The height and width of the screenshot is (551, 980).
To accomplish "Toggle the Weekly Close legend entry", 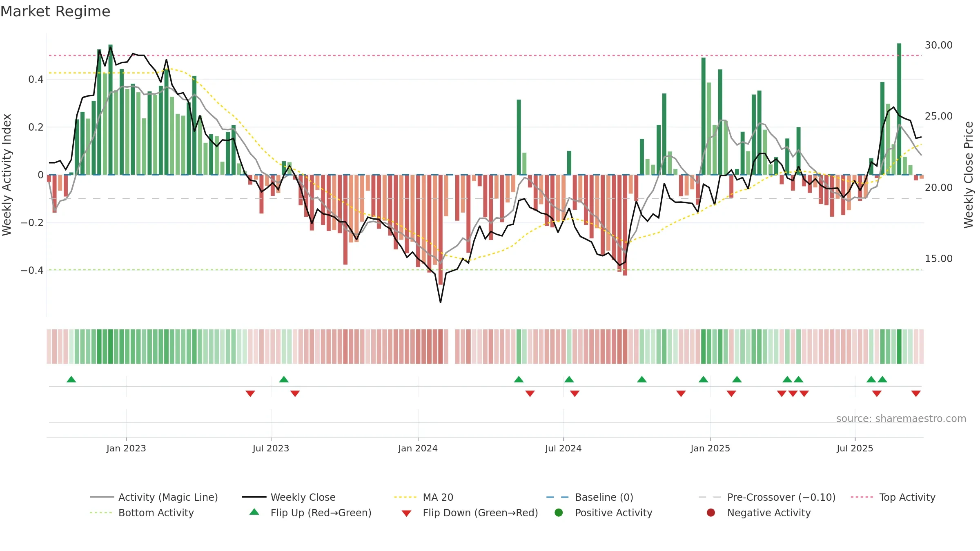I will [289, 497].
